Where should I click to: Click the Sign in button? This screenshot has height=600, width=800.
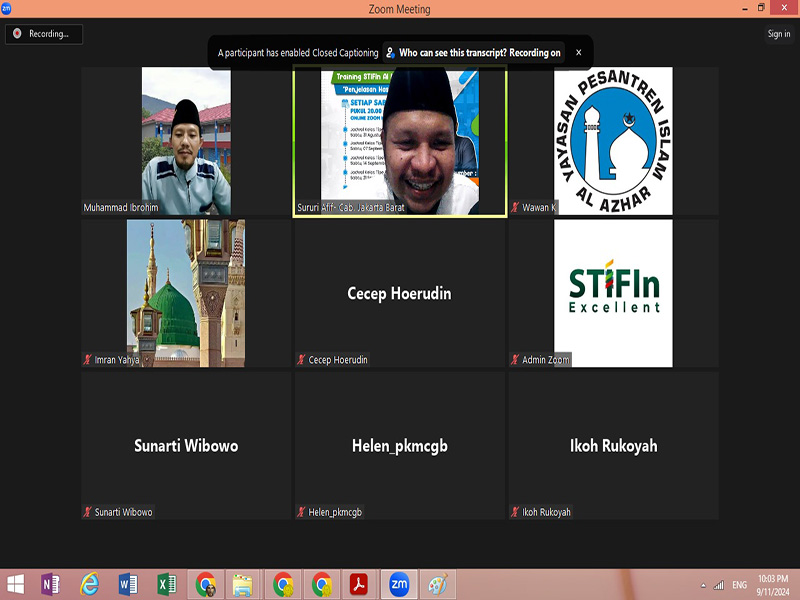pos(778,34)
